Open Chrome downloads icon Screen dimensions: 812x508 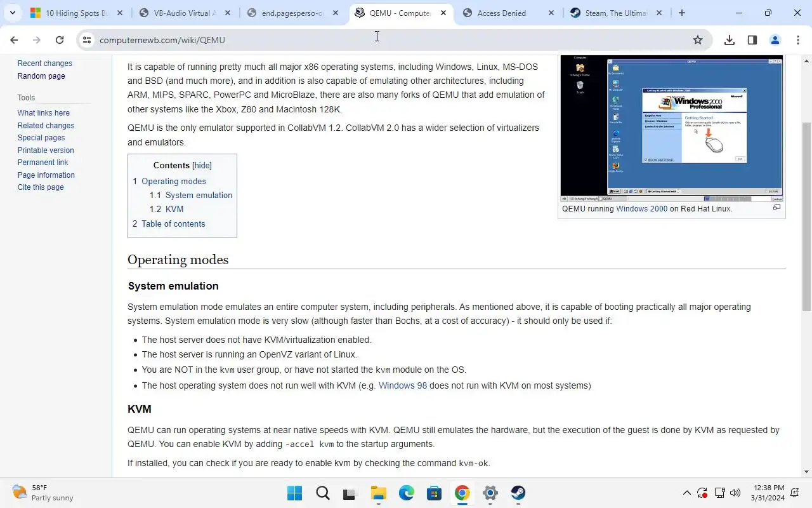pos(730,40)
